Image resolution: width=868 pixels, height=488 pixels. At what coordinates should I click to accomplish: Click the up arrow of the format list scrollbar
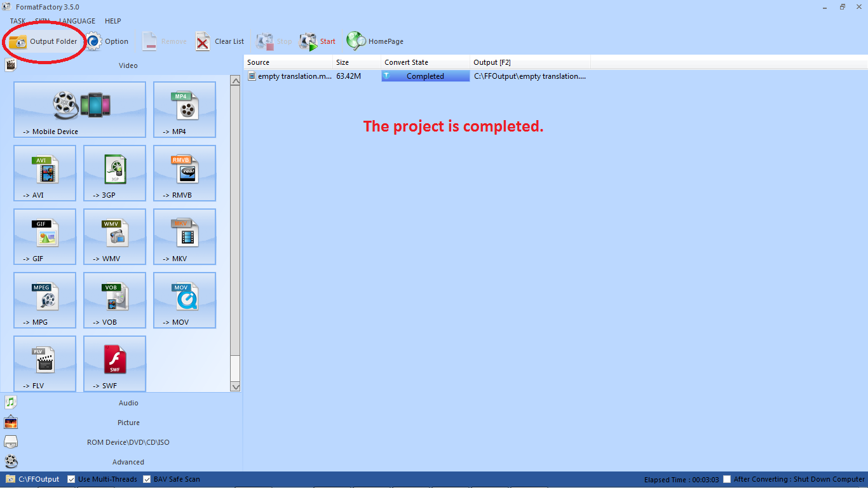(x=235, y=81)
